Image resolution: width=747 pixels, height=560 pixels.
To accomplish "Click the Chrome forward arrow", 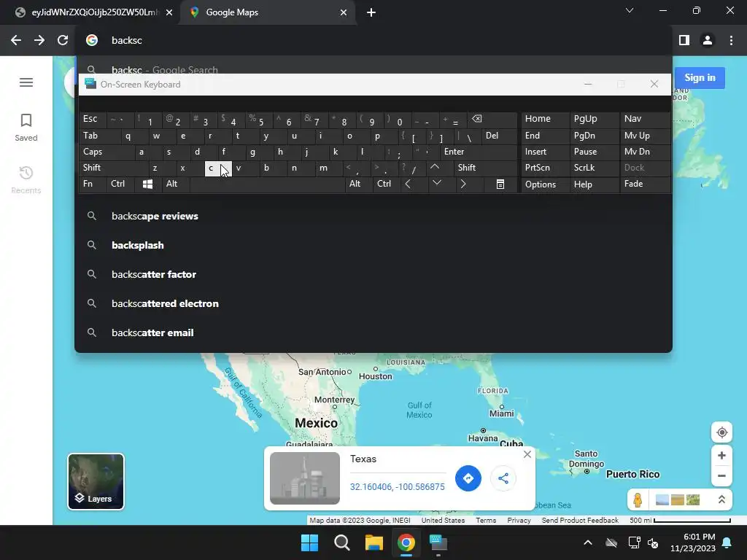I will (x=39, y=40).
